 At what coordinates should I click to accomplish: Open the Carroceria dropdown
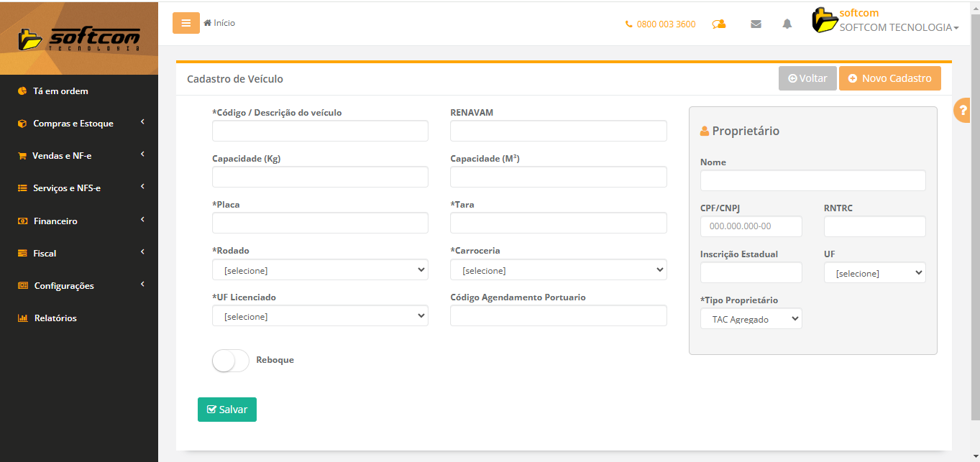[x=558, y=270]
